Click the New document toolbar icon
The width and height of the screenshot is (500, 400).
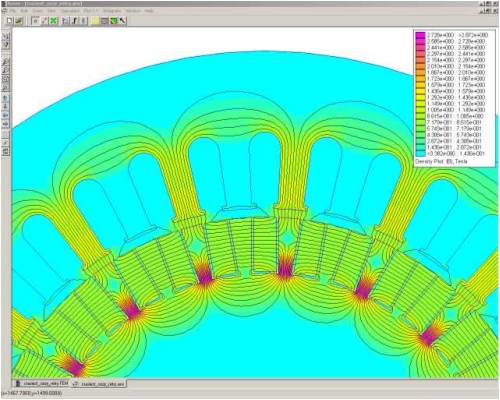[9, 21]
